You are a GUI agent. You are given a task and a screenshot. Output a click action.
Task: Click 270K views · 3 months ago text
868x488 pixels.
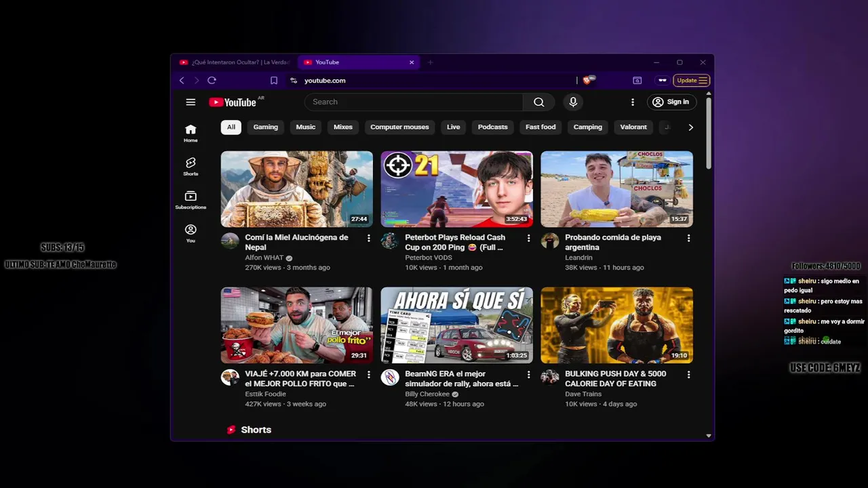(288, 268)
